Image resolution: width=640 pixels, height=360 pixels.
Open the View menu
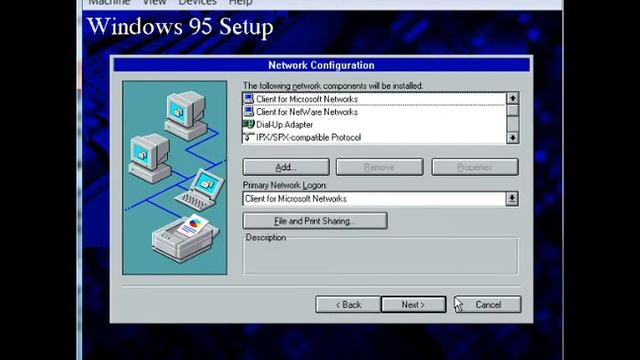click(x=154, y=2)
